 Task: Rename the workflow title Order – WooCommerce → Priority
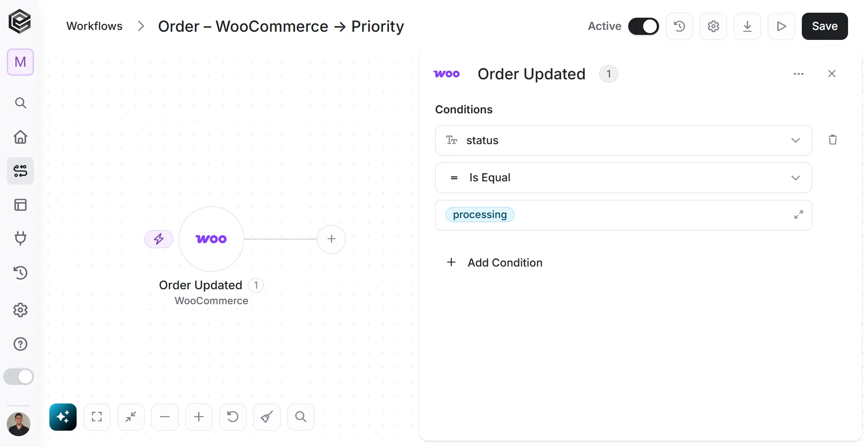[281, 26]
